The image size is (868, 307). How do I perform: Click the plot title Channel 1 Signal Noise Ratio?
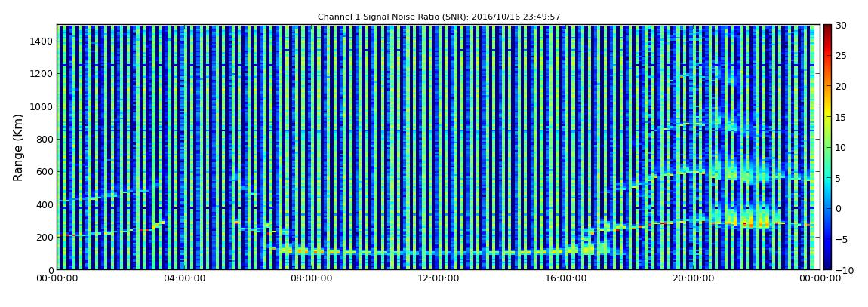(x=439, y=17)
